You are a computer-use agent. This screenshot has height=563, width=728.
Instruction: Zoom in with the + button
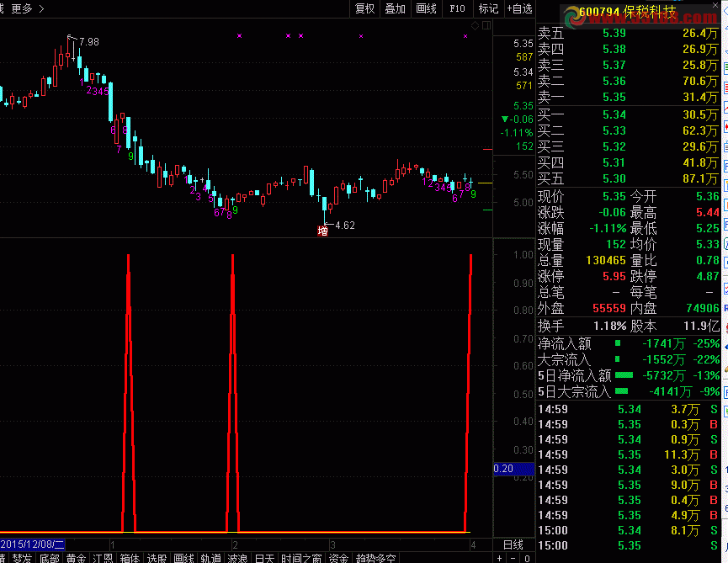(500, 558)
